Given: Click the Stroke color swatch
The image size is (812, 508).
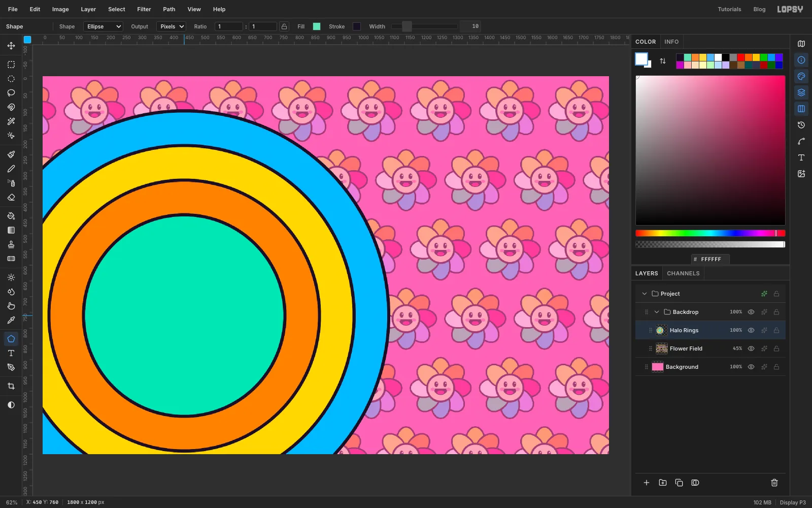Looking at the screenshot, I should point(357,26).
